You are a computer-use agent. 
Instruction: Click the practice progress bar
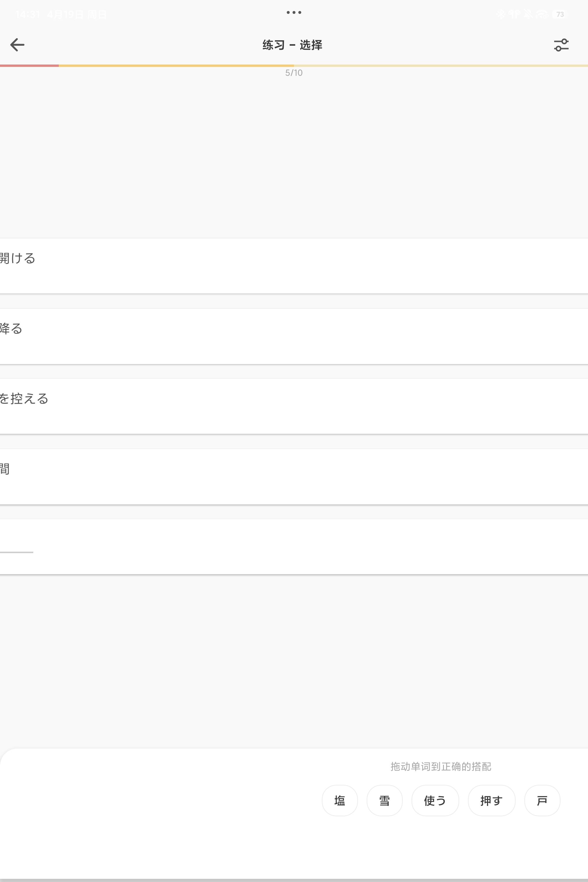294,66
